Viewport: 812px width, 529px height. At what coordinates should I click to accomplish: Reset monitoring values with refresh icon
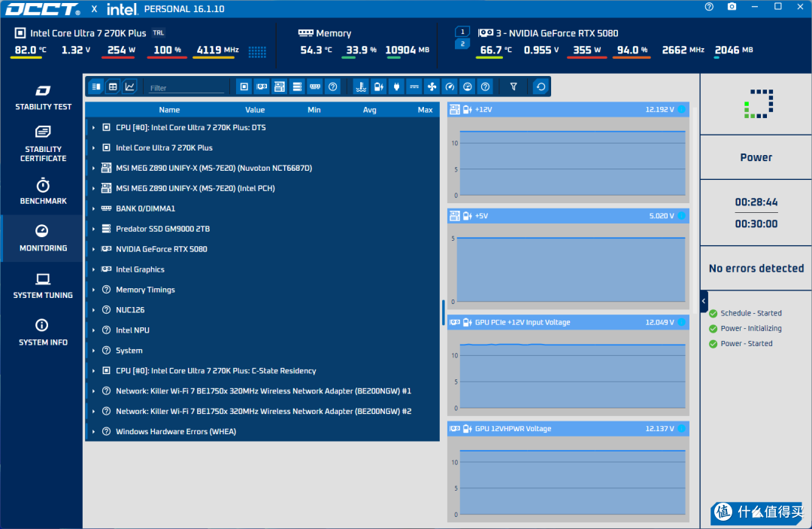541,87
